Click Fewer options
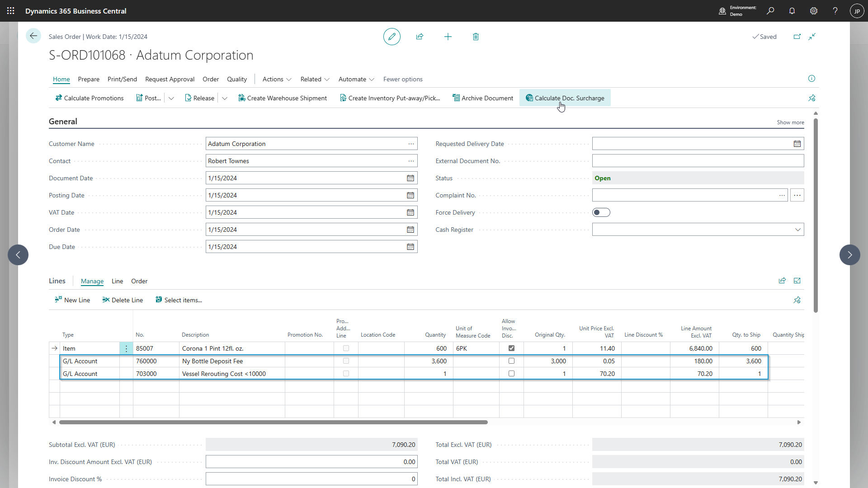The width and height of the screenshot is (868, 488). pos(403,79)
